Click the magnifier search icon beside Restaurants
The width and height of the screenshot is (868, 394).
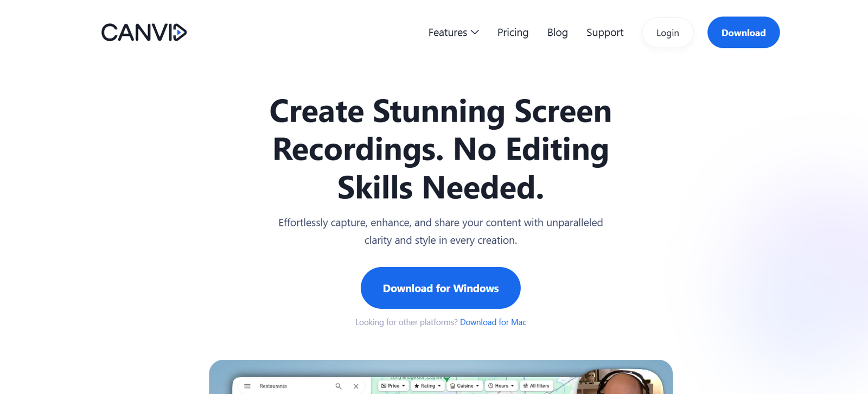point(339,386)
